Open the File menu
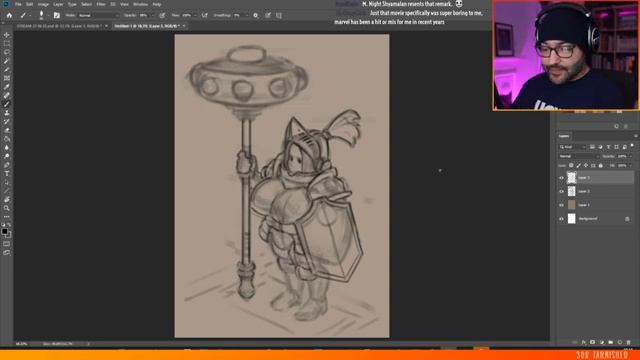 18,4
